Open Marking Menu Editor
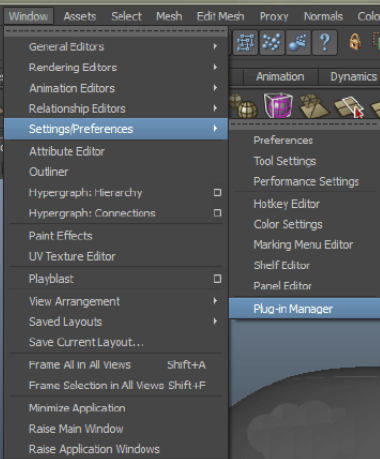The height and width of the screenshot is (459, 380). [x=304, y=245]
